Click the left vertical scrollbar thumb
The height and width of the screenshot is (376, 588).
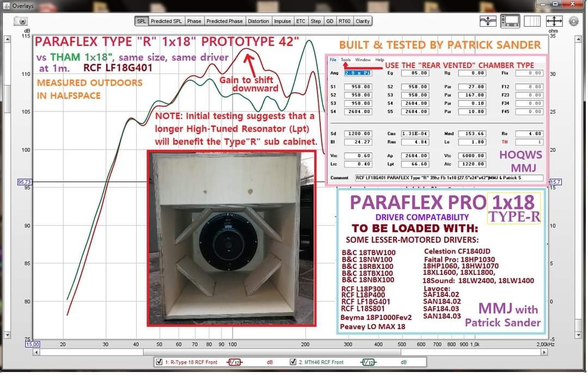pyautogui.click(x=7, y=99)
